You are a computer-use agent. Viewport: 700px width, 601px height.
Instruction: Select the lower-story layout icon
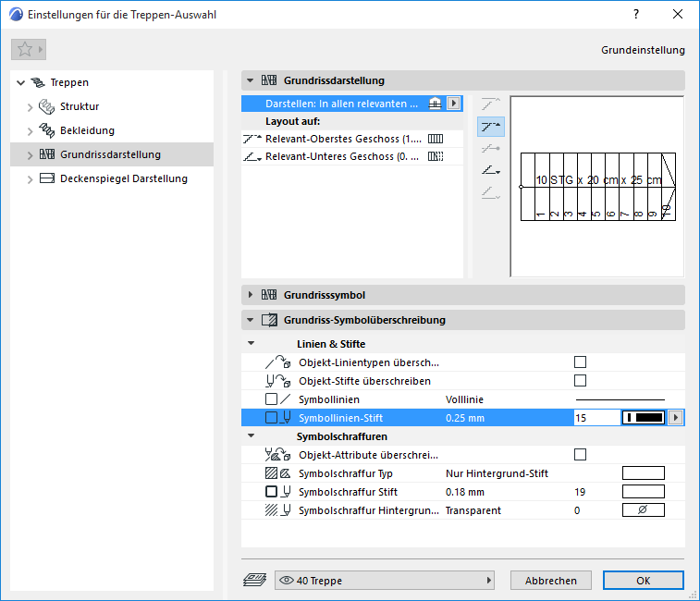(x=491, y=170)
